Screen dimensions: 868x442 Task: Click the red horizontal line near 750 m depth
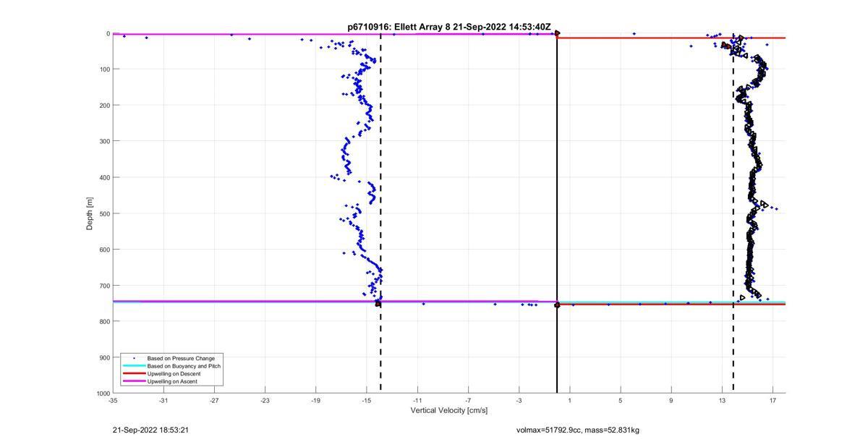point(671,305)
